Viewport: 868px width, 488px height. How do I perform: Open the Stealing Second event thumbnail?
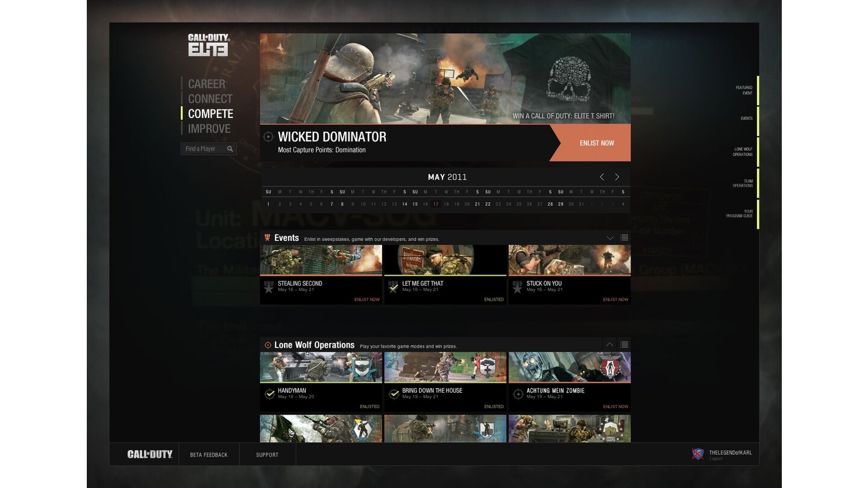[x=321, y=260]
